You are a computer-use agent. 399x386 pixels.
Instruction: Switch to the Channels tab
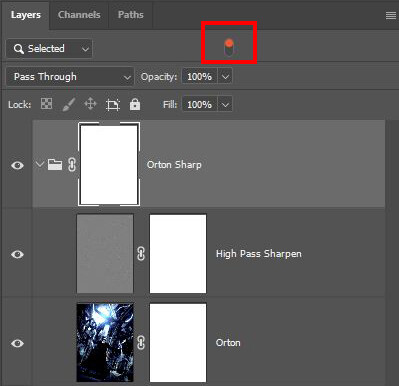79,15
